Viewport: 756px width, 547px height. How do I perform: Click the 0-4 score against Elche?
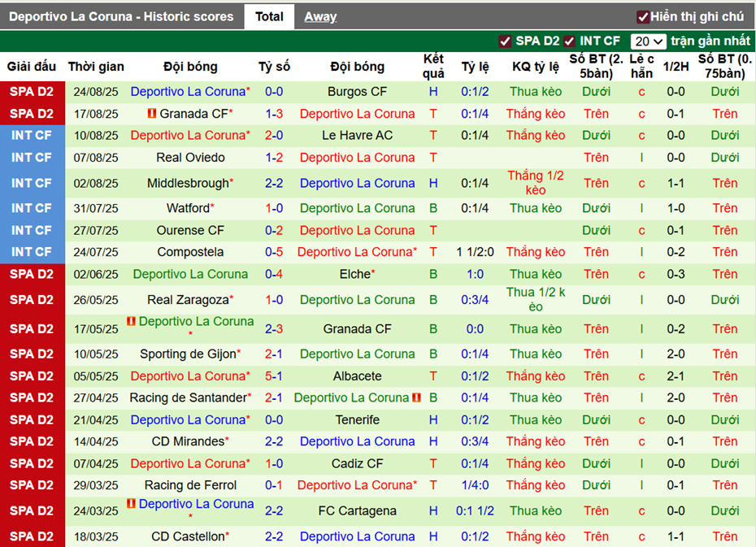(274, 274)
